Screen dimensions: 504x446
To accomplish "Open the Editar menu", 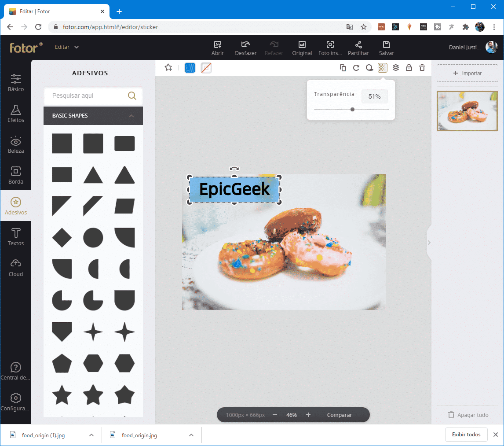I will [66, 47].
